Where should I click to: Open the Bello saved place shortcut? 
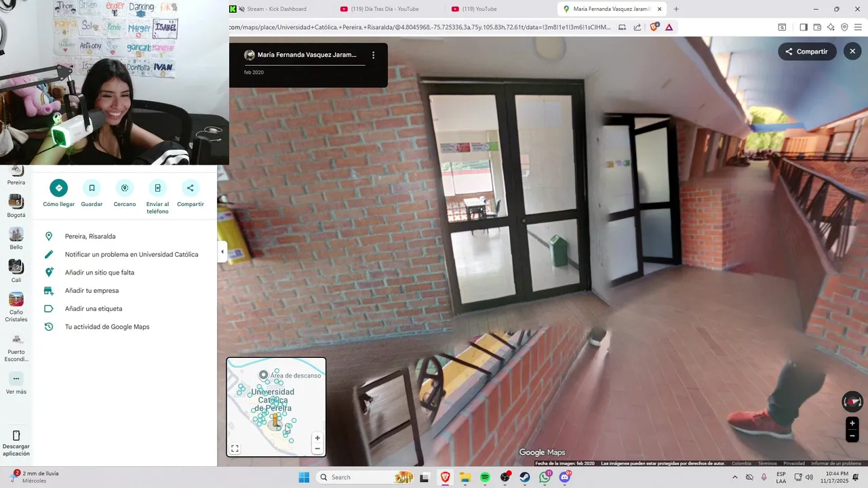[x=16, y=239]
